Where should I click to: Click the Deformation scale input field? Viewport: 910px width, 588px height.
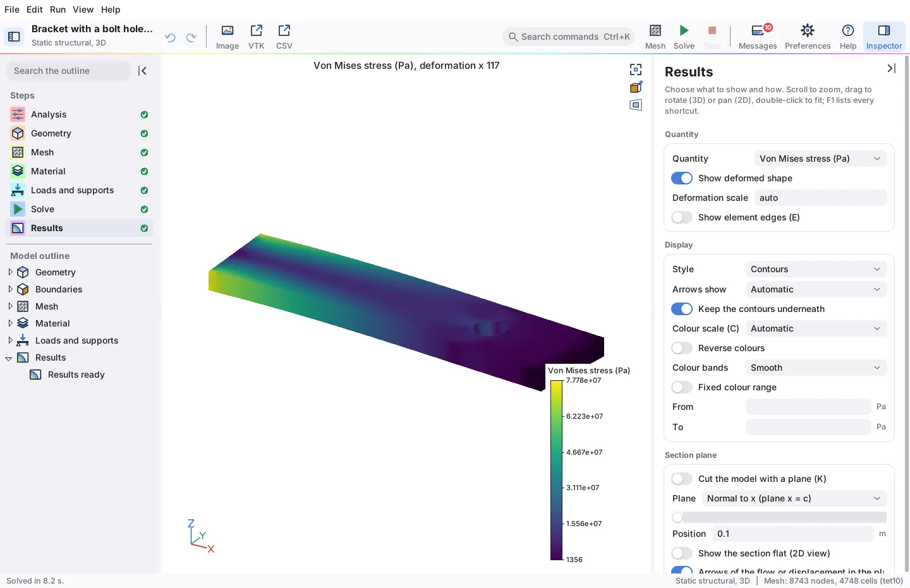(820, 198)
